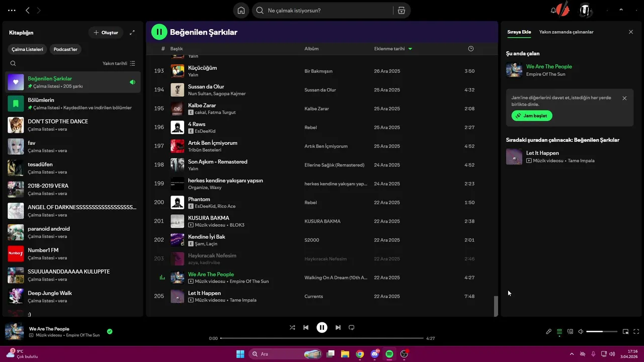Image resolution: width=644 pixels, height=362 pixels.
Task: Open the user profile avatar menu
Action: click(x=585, y=10)
